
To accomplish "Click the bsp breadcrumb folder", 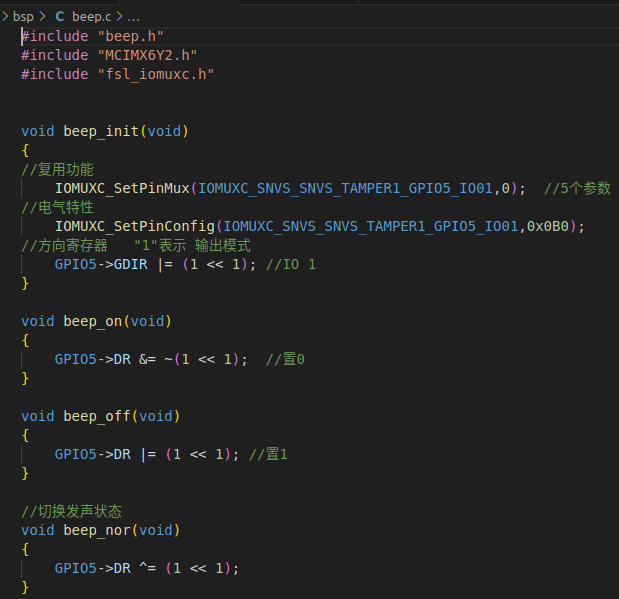I will [23, 17].
